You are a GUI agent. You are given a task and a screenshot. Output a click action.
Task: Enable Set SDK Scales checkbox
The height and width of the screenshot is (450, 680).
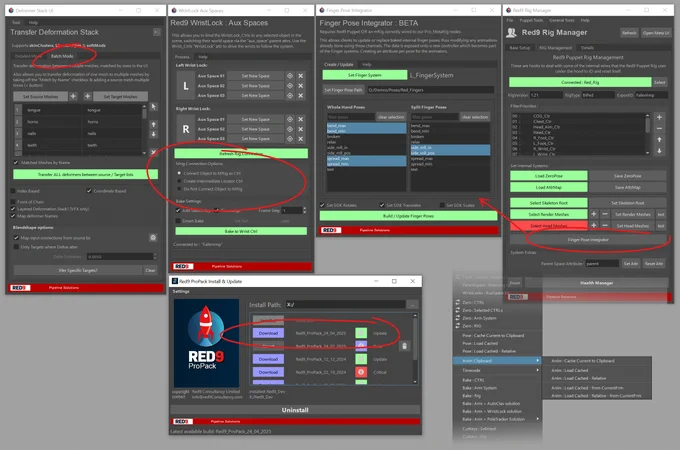pyautogui.click(x=442, y=205)
